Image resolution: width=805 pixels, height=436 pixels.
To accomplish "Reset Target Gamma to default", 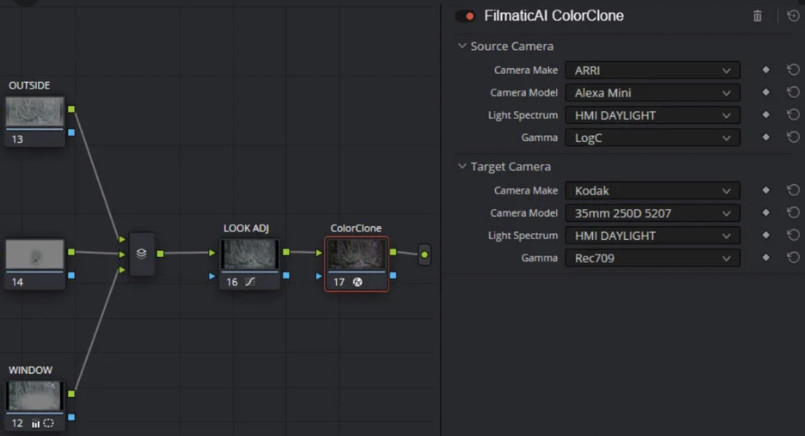I will click(793, 257).
